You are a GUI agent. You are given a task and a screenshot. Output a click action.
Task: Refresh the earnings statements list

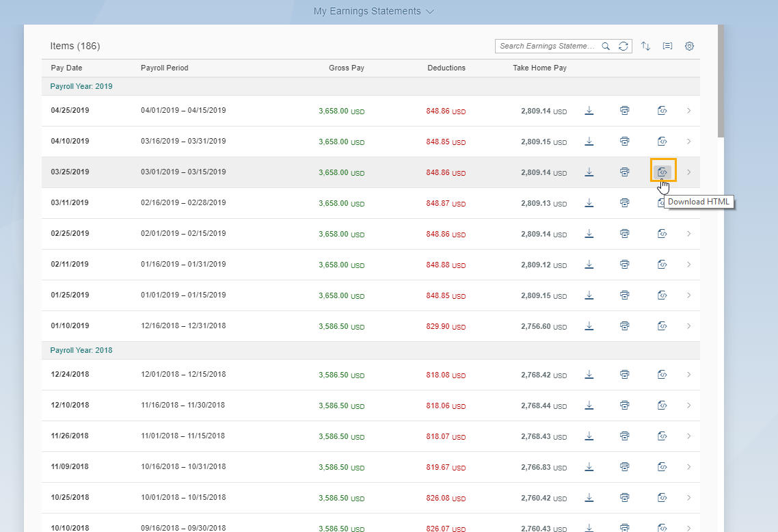pyautogui.click(x=623, y=46)
